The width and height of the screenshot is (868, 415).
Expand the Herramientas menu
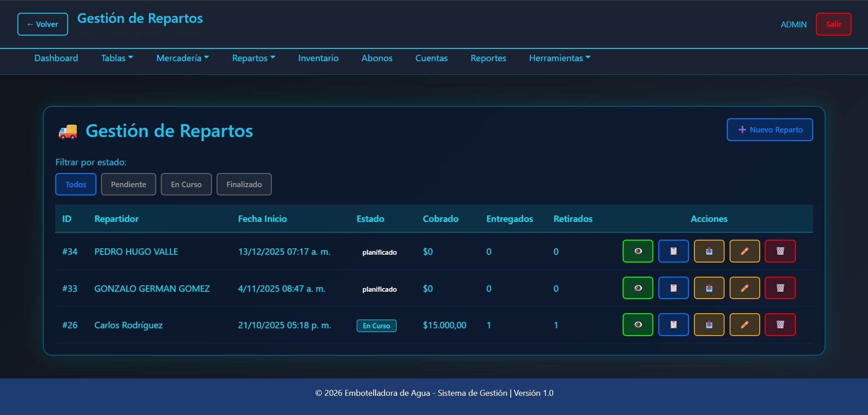(559, 58)
